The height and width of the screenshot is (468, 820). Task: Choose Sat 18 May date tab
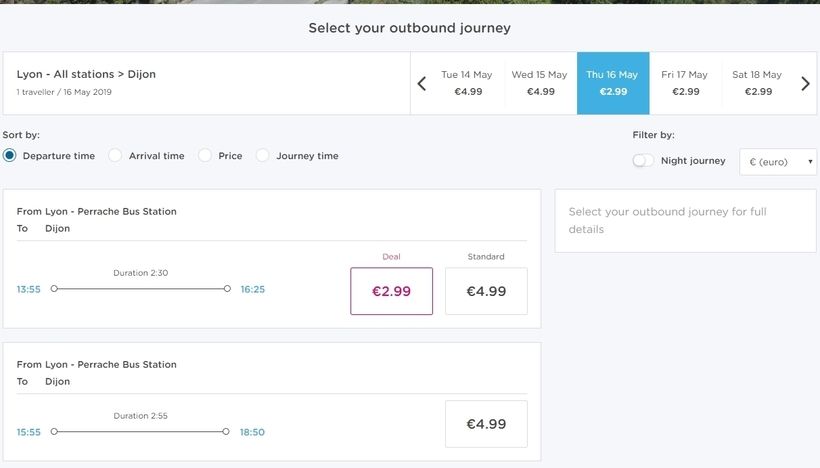[x=757, y=83]
